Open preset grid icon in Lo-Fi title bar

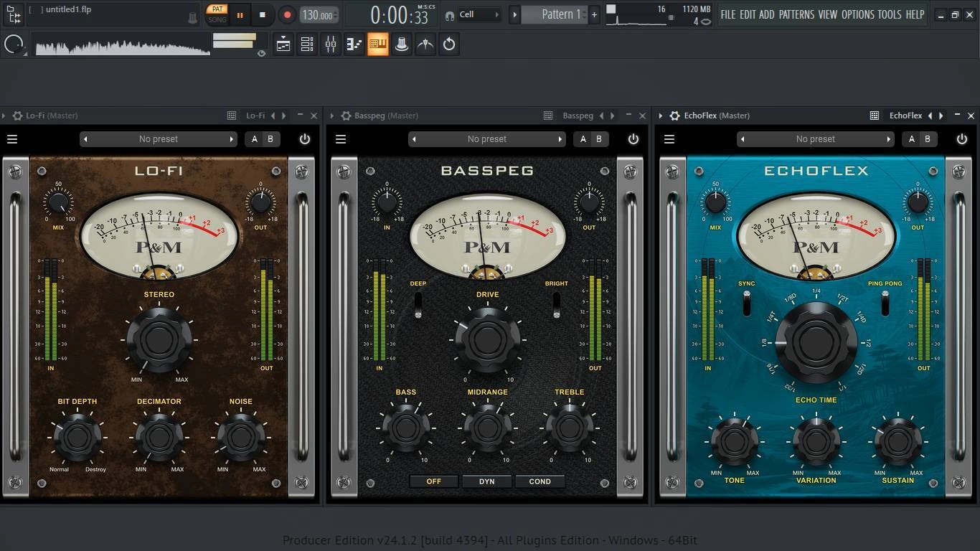pos(232,116)
